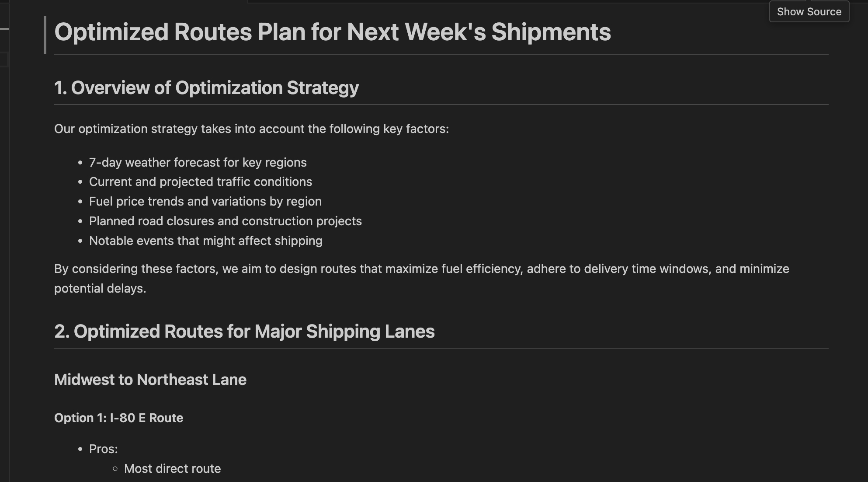Image resolution: width=868 pixels, height=482 pixels.
Task: Click the projected traffic conditions bullet
Action: click(x=200, y=182)
